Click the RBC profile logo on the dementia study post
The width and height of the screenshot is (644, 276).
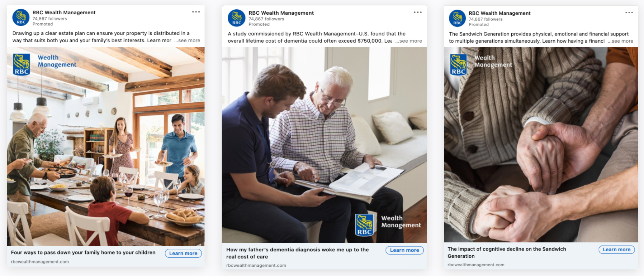237,18
